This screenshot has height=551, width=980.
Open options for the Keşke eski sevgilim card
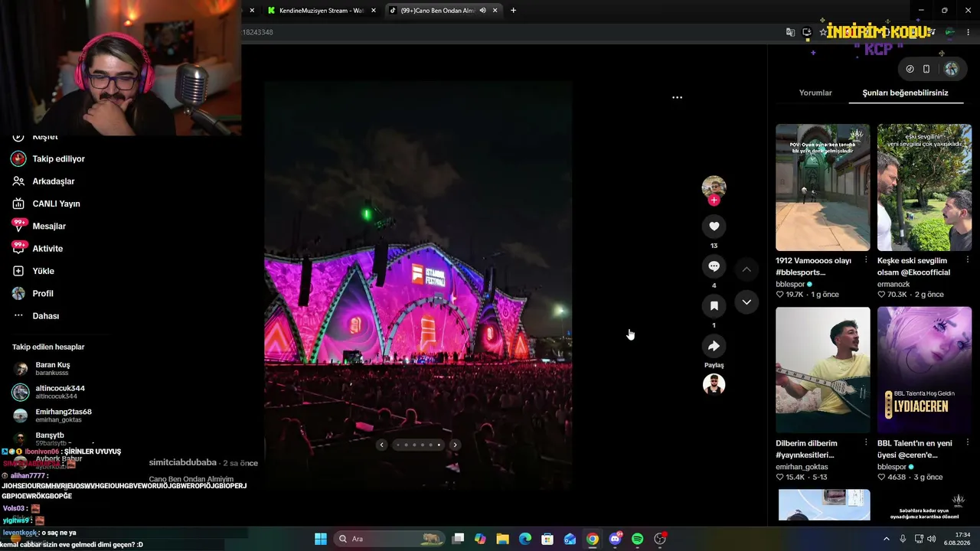click(x=968, y=260)
